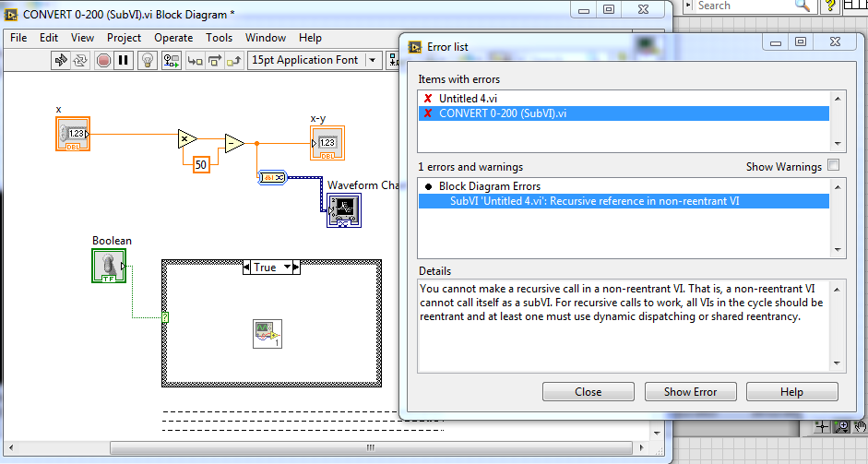Select the crosshair cursor tool on graph palette
This screenshot has width=868, height=464.
(x=822, y=426)
